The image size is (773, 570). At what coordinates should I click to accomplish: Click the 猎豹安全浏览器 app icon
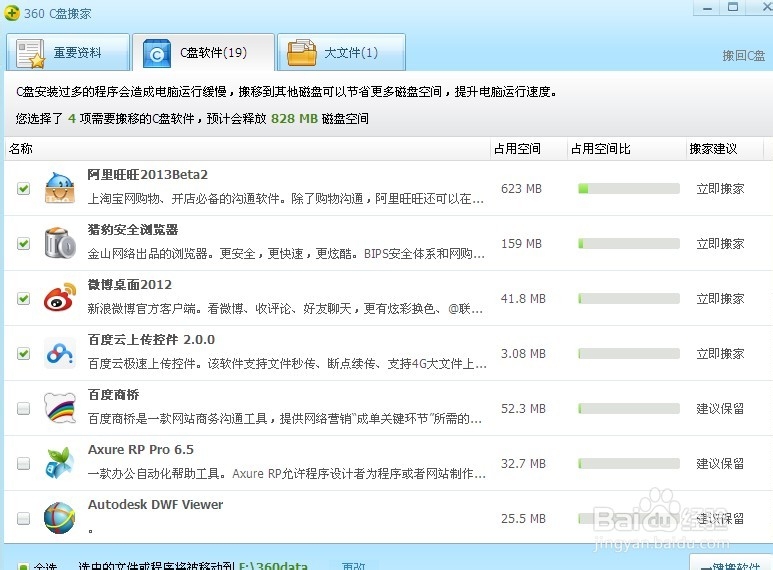60,243
